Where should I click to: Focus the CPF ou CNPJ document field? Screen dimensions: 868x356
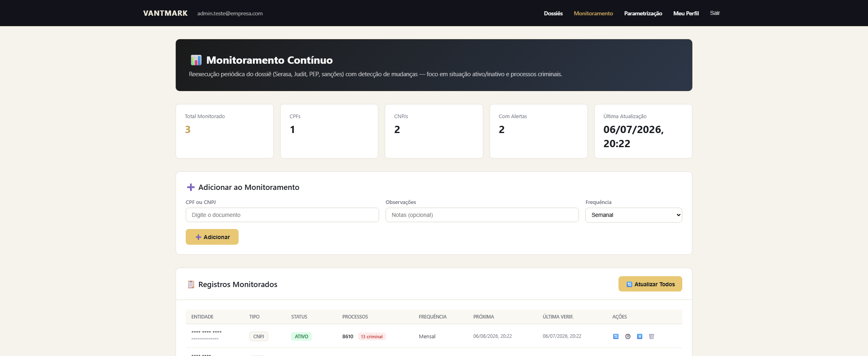point(282,215)
